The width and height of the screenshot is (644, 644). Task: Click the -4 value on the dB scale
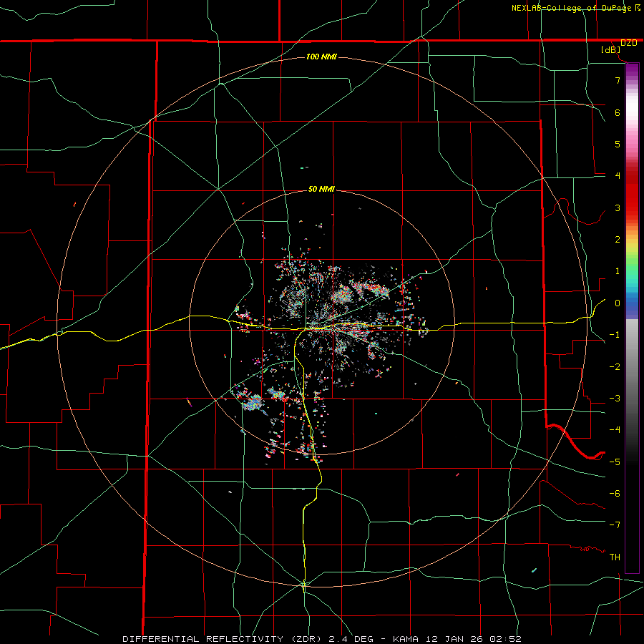click(x=615, y=430)
